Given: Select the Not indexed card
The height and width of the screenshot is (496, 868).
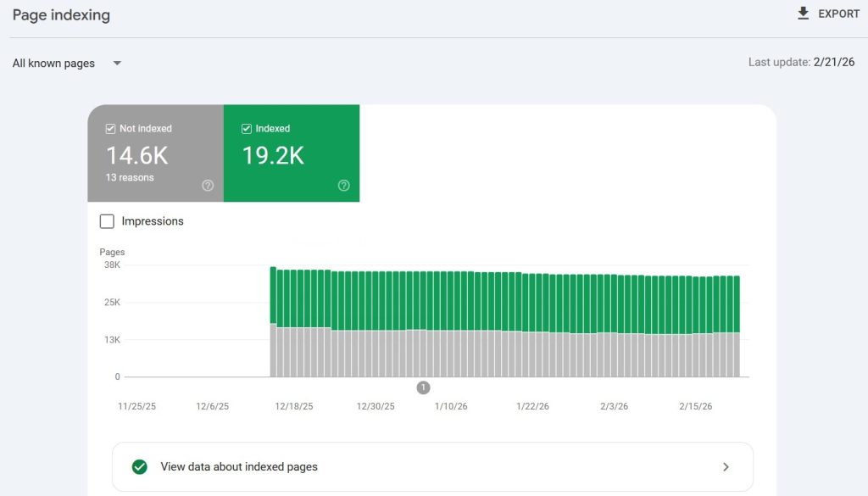Looking at the screenshot, I should [154, 153].
